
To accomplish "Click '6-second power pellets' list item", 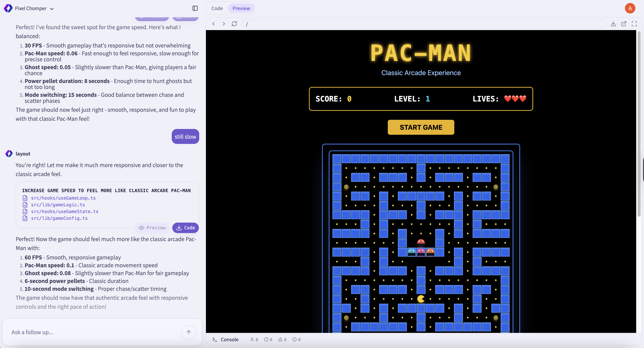I will [76, 281].
